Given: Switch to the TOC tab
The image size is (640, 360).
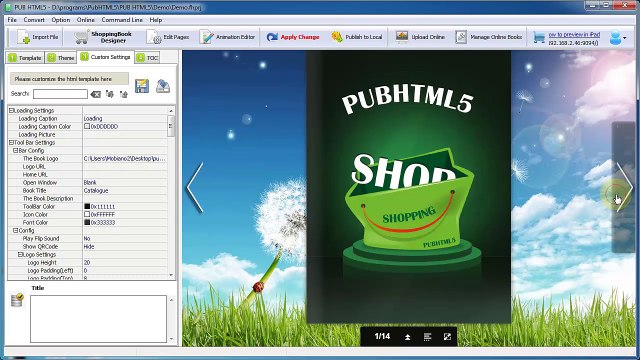Looking at the screenshot, I should tap(147, 58).
